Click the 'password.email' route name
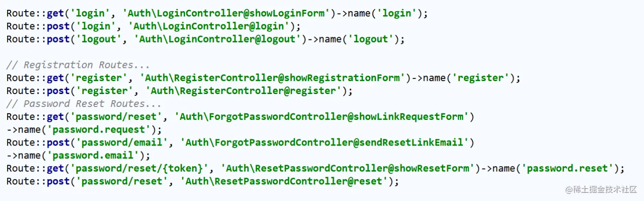Image resolution: width=644 pixels, height=201 pixels. (93, 156)
